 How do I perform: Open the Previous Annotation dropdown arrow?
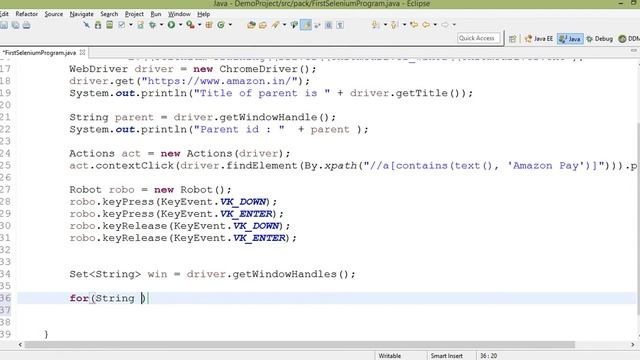pos(404,24)
